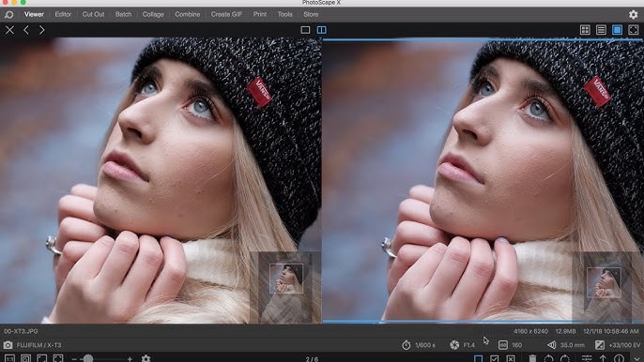Close the viewer with the X icon
Screen dimensions: 644x362
coord(9,30)
